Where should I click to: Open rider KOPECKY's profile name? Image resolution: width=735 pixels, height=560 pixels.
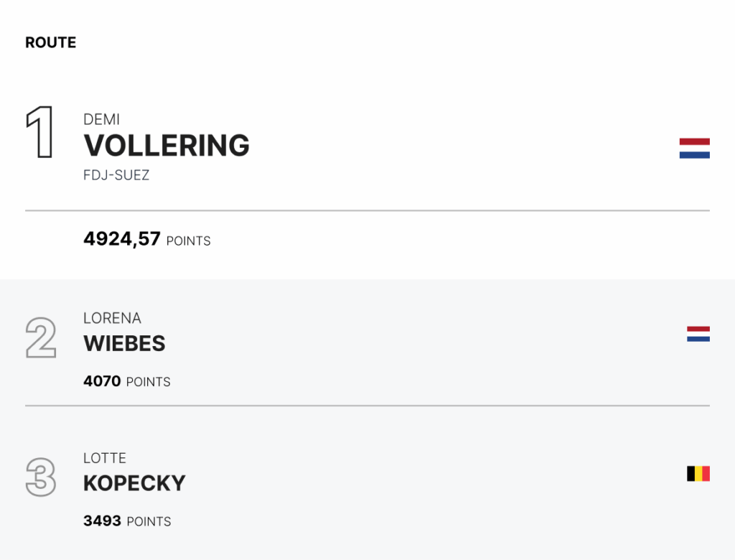(x=134, y=483)
